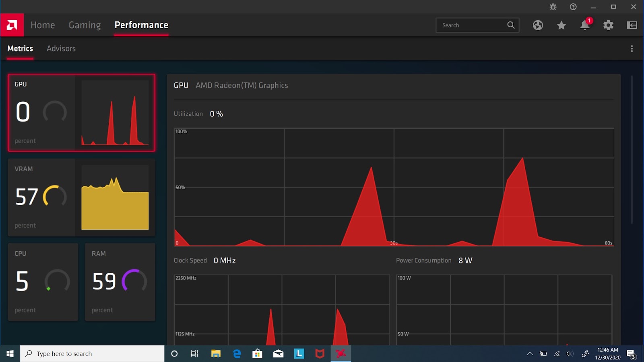Open the blue L app on taskbar
644x362 pixels.
tap(299, 354)
